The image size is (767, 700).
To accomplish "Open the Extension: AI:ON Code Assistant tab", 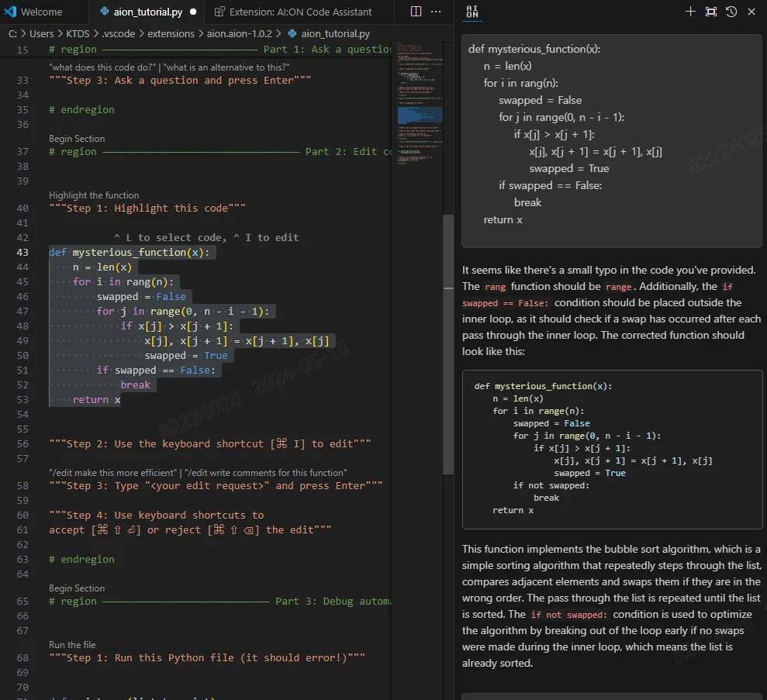I will coord(295,12).
